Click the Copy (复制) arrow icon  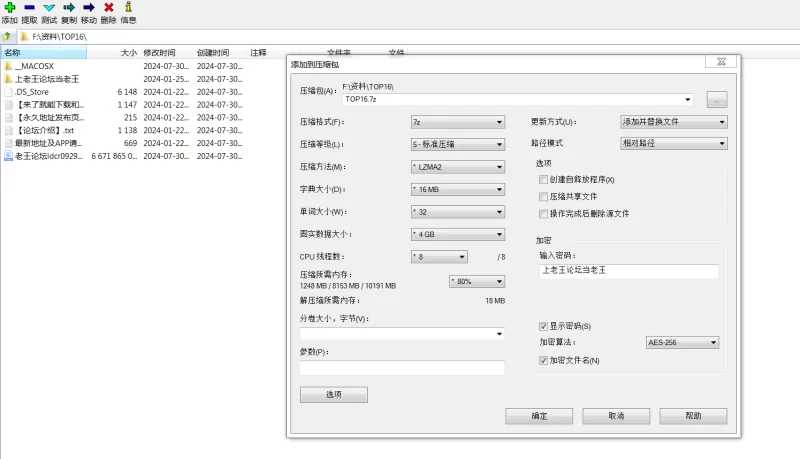coord(69,7)
